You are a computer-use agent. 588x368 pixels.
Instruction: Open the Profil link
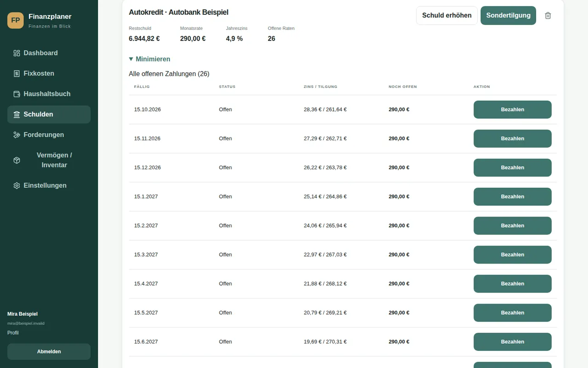(13, 333)
